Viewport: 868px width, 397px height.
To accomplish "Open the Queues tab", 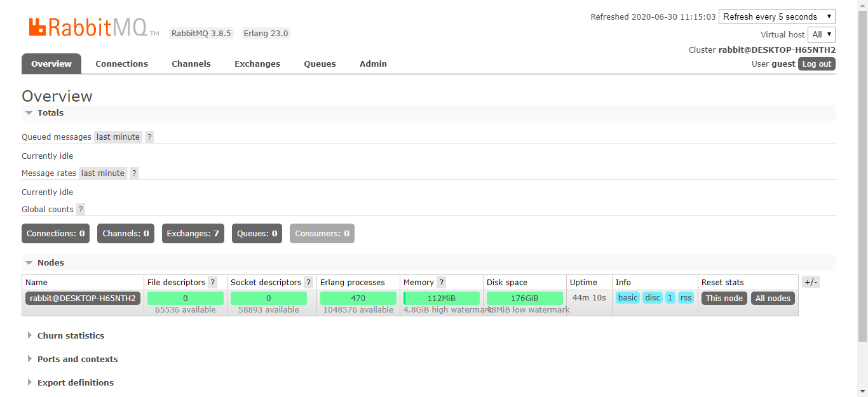I will [320, 64].
